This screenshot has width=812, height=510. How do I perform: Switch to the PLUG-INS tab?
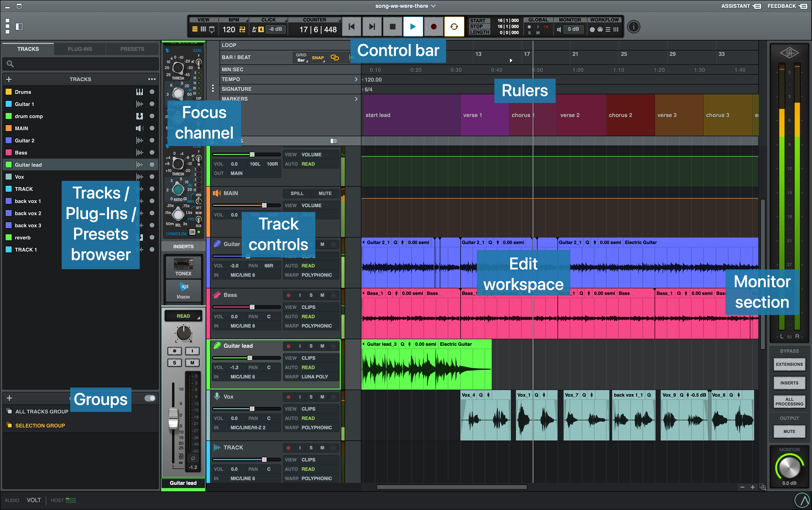coord(80,49)
